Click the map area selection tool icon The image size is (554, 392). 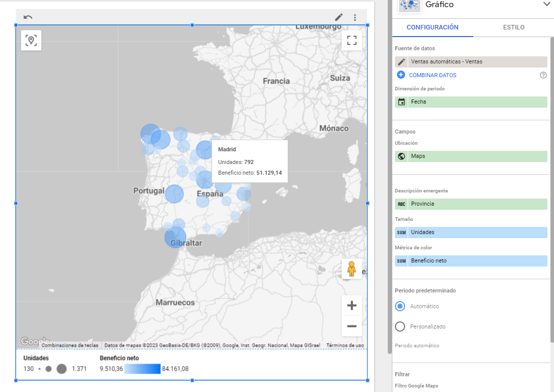(x=32, y=41)
